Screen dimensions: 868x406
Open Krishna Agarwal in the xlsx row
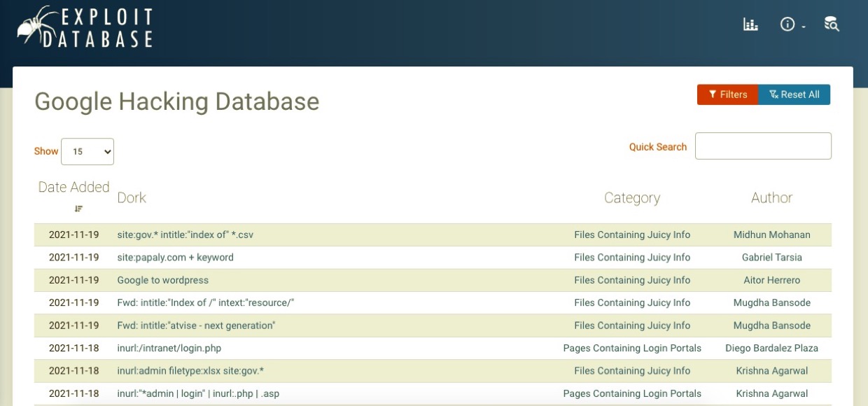771,370
